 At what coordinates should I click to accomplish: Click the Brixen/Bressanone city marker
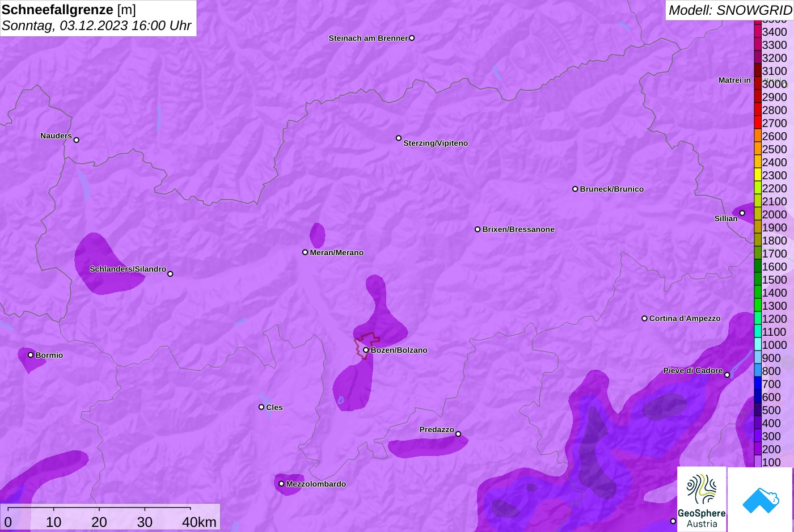pyautogui.click(x=478, y=229)
